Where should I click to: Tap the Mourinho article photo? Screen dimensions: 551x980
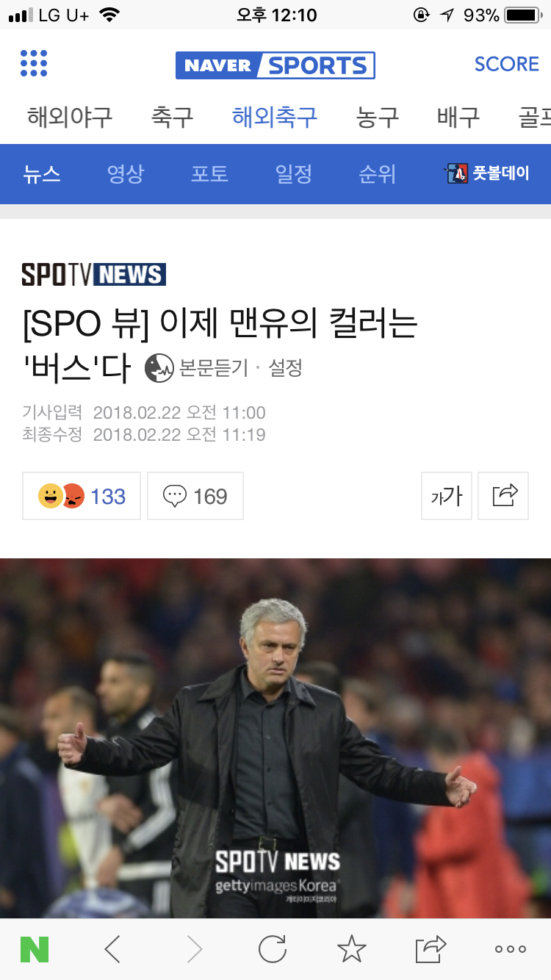(275, 738)
